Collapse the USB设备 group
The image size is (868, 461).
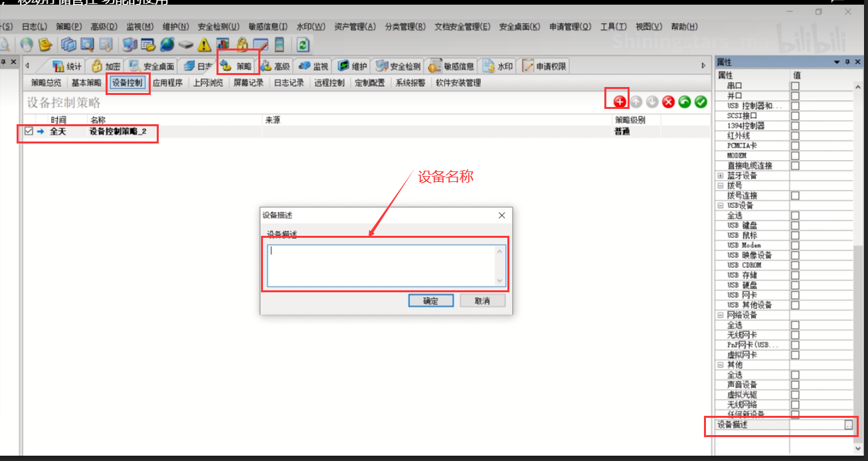pyautogui.click(x=721, y=205)
